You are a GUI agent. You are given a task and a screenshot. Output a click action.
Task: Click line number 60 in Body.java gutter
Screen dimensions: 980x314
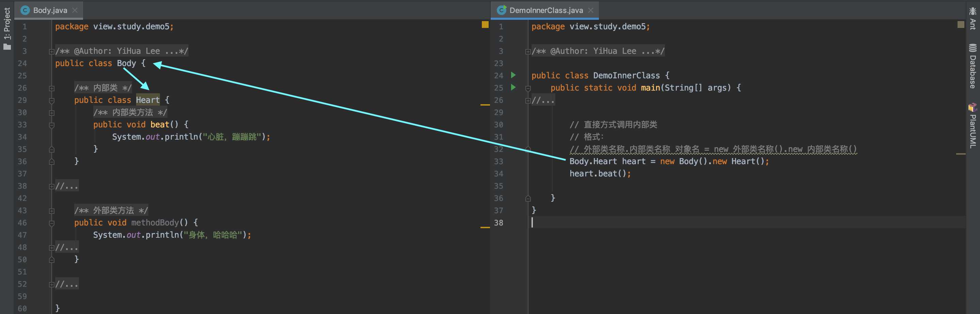(x=22, y=308)
